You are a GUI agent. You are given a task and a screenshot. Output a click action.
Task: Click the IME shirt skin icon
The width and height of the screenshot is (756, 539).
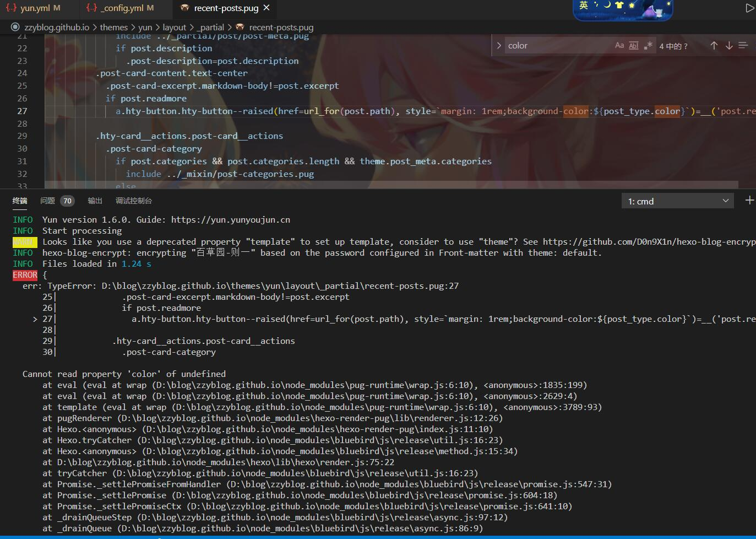point(619,5)
